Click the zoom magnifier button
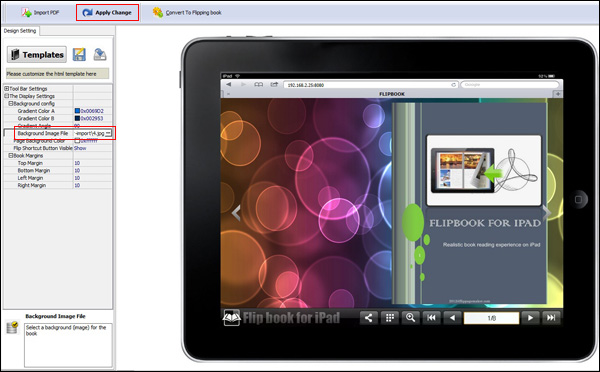 [410, 318]
